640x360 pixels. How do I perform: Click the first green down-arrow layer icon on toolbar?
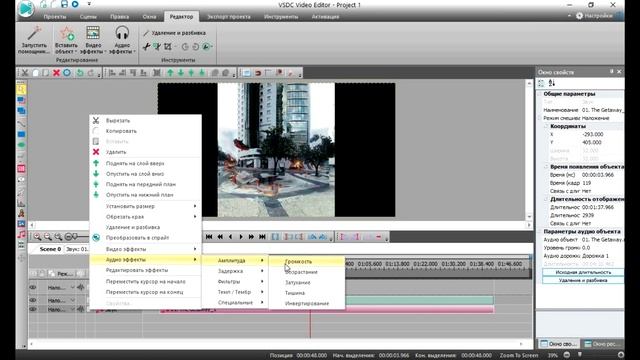click(180, 73)
